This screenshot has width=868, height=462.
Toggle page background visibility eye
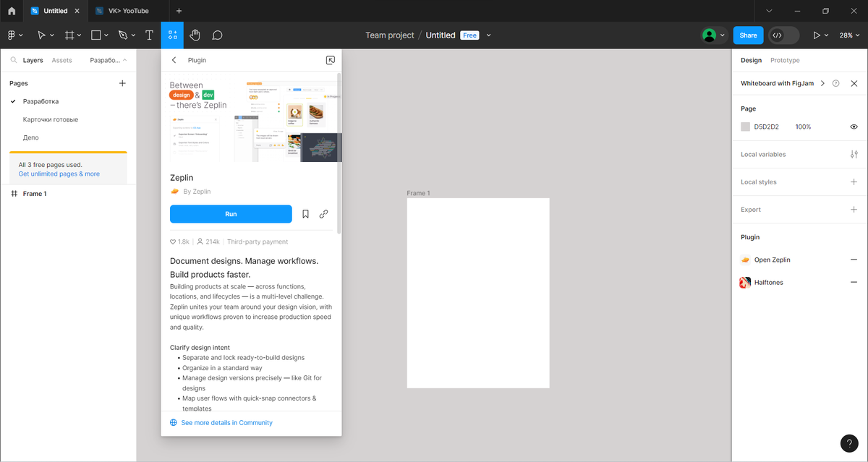[x=854, y=127]
